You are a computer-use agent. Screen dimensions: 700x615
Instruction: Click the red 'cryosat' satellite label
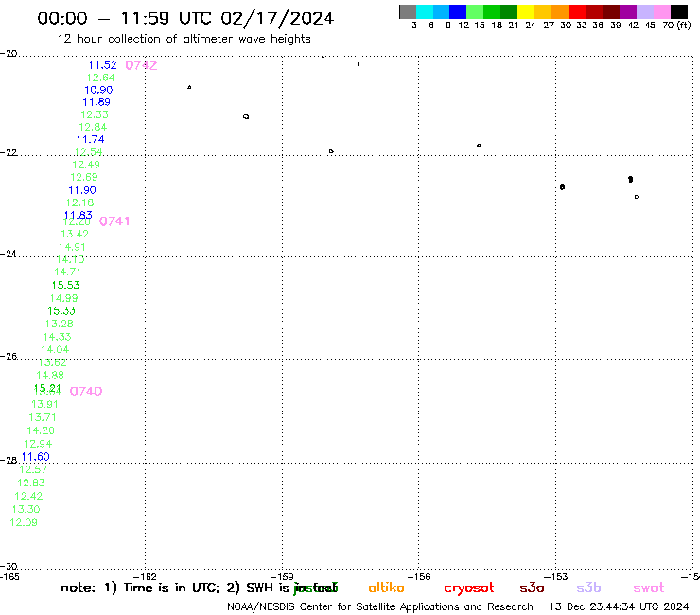[x=469, y=589]
